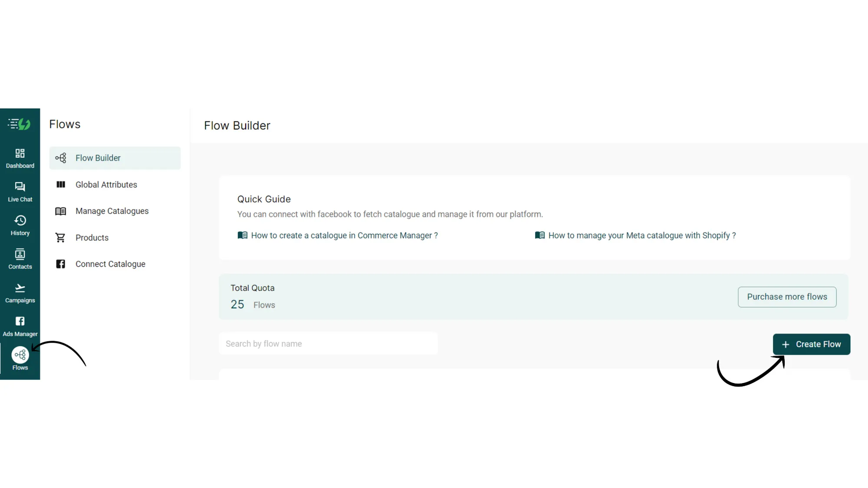
Task: Click the search by flow name field
Action: coord(329,343)
